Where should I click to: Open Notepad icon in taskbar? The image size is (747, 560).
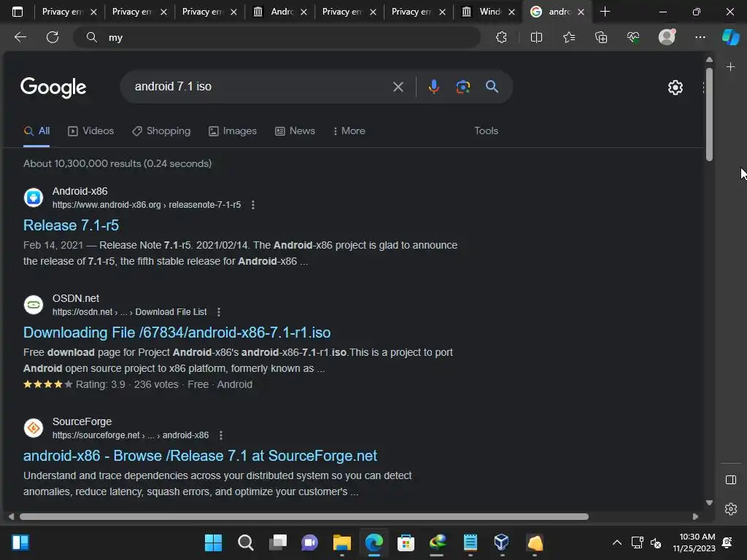[x=471, y=542]
